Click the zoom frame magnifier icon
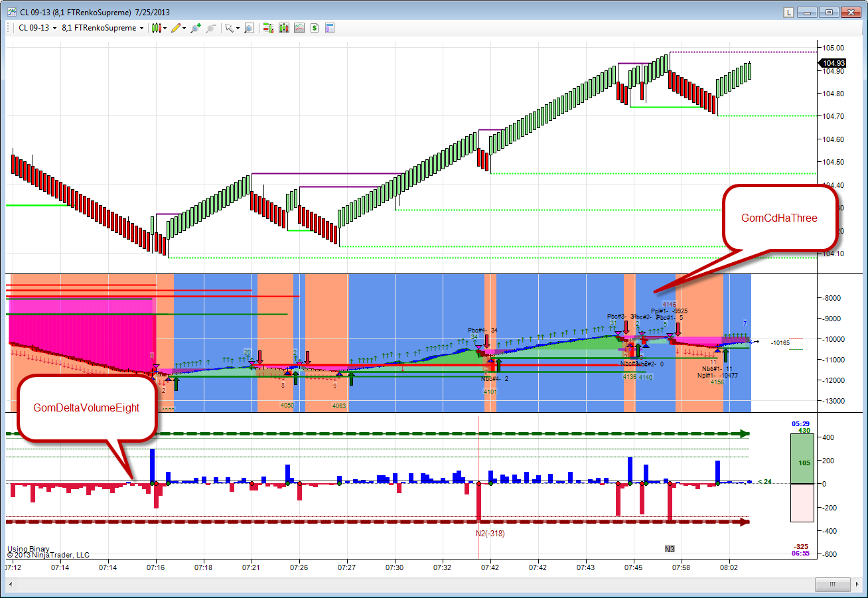Viewport: 868px width, 598px height. coord(249,28)
